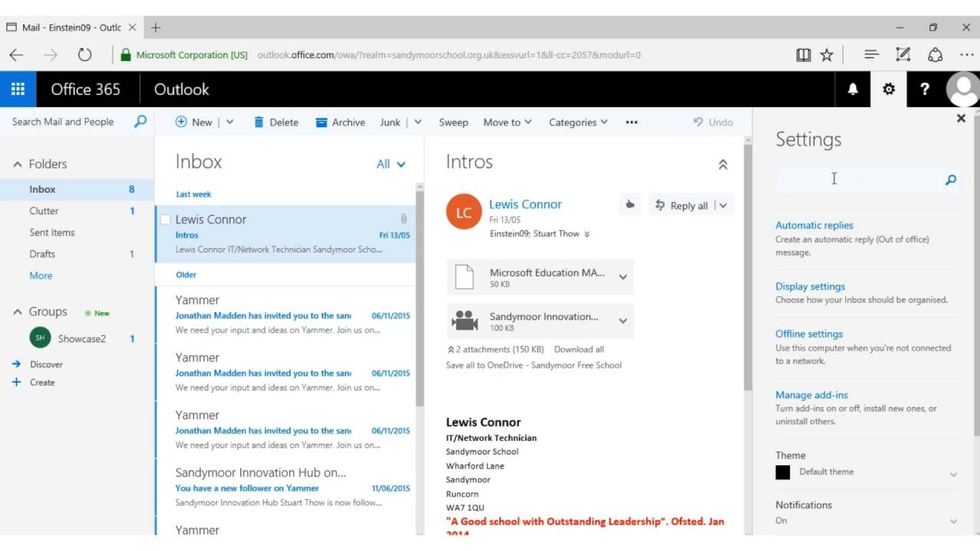Open Manage add-ins link

pyautogui.click(x=812, y=395)
